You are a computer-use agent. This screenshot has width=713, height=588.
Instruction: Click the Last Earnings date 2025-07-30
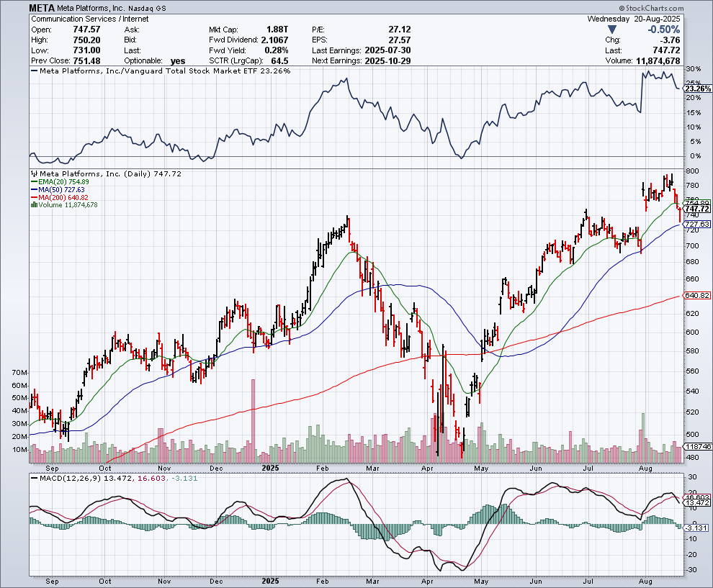[388, 50]
